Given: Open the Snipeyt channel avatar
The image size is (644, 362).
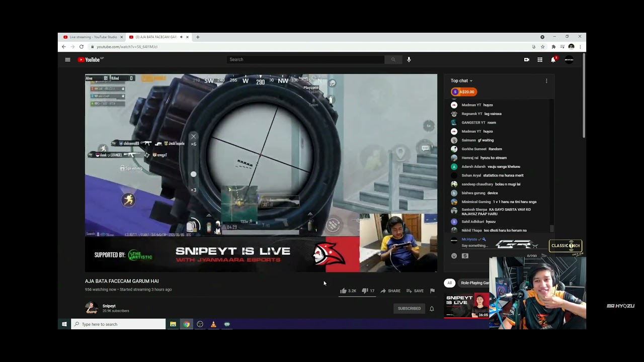Looking at the screenshot, I should click(x=91, y=308).
